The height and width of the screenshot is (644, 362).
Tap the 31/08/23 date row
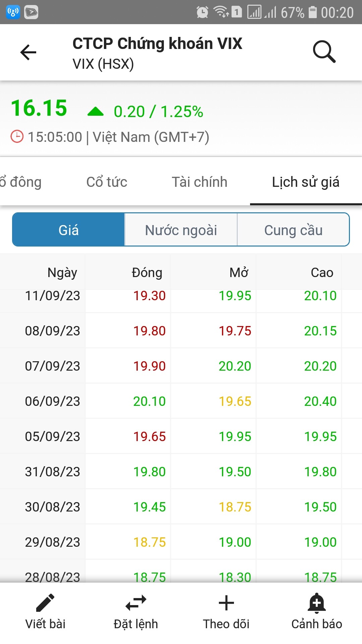click(53, 472)
